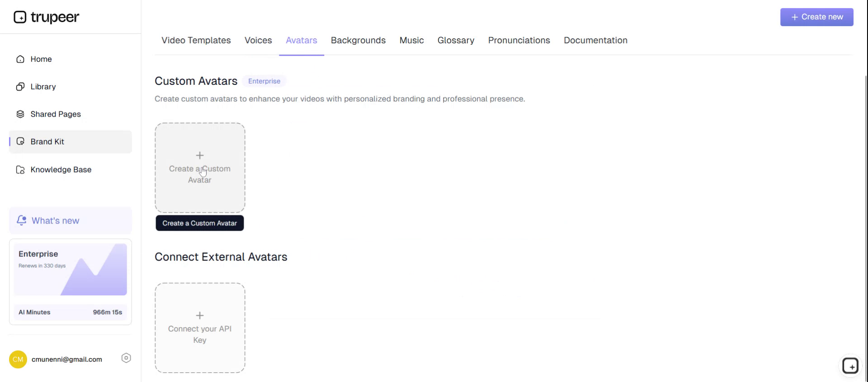Click the Connect External Avatars heading
This screenshot has width=868, height=382.
point(221,257)
